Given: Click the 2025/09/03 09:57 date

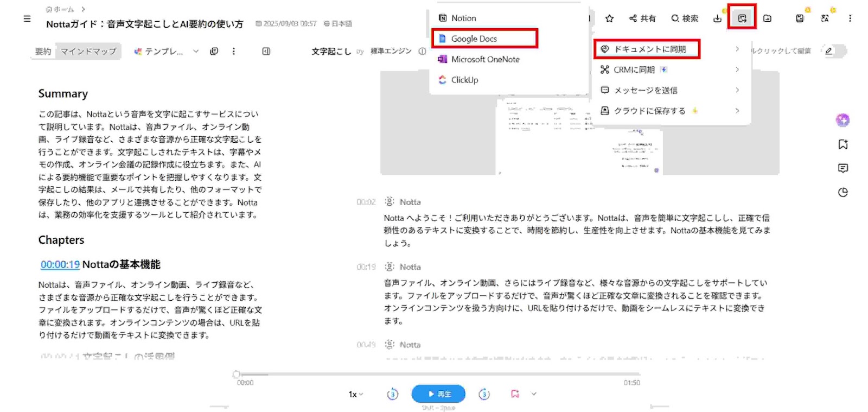Looking at the screenshot, I should tap(286, 24).
